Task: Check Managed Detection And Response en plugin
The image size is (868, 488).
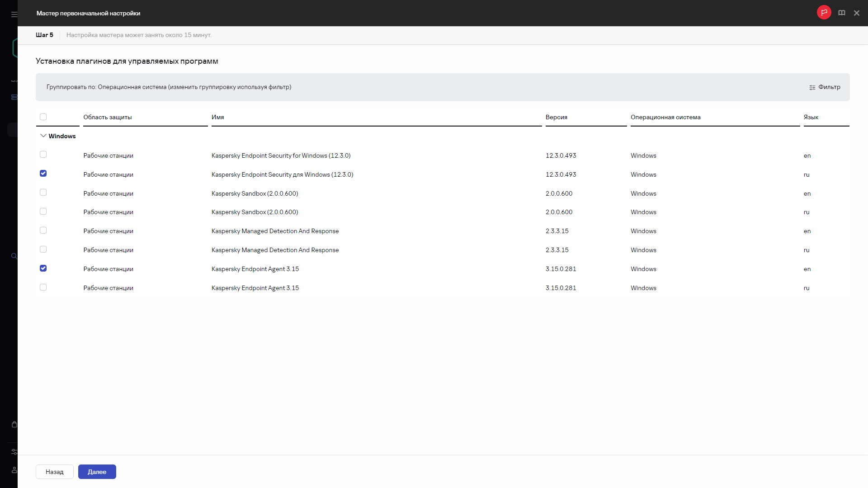Action: (43, 230)
